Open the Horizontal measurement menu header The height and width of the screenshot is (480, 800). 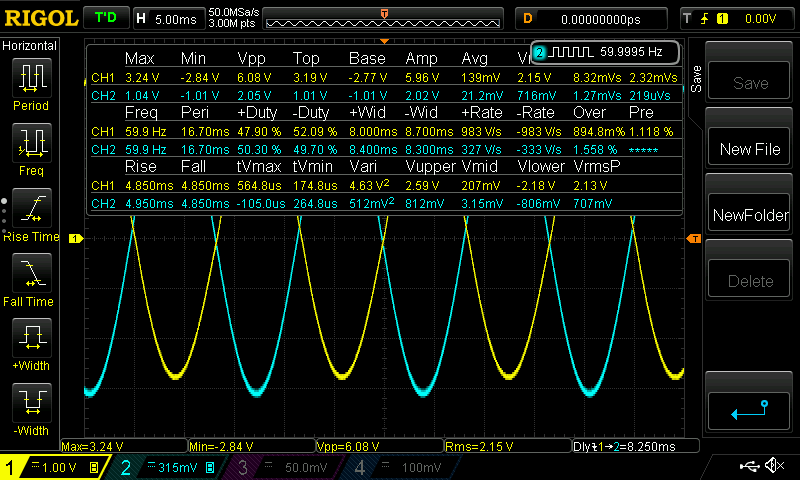(x=30, y=46)
